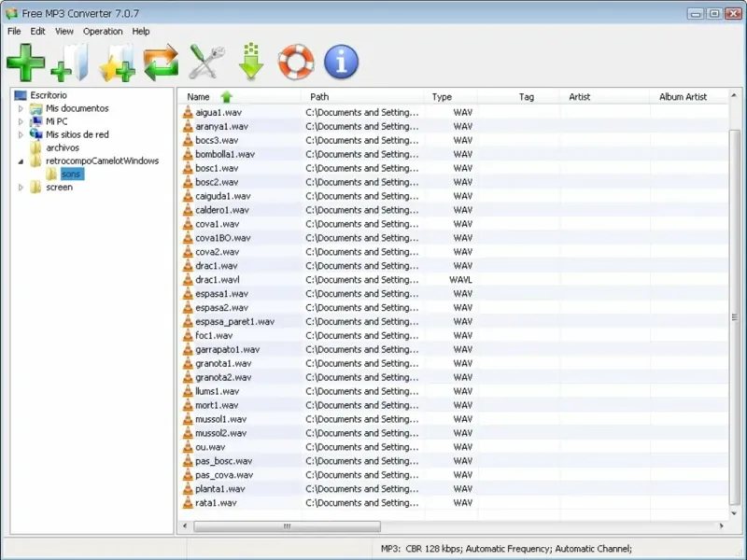Click the Mi PC computer icon
The height and width of the screenshot is (560, 747).
pos(36,121)
